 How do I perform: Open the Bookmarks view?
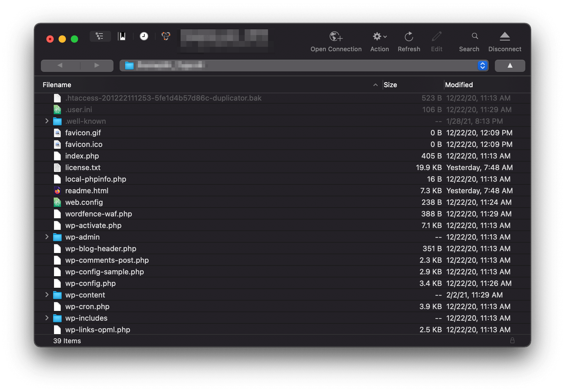(122, 36)
